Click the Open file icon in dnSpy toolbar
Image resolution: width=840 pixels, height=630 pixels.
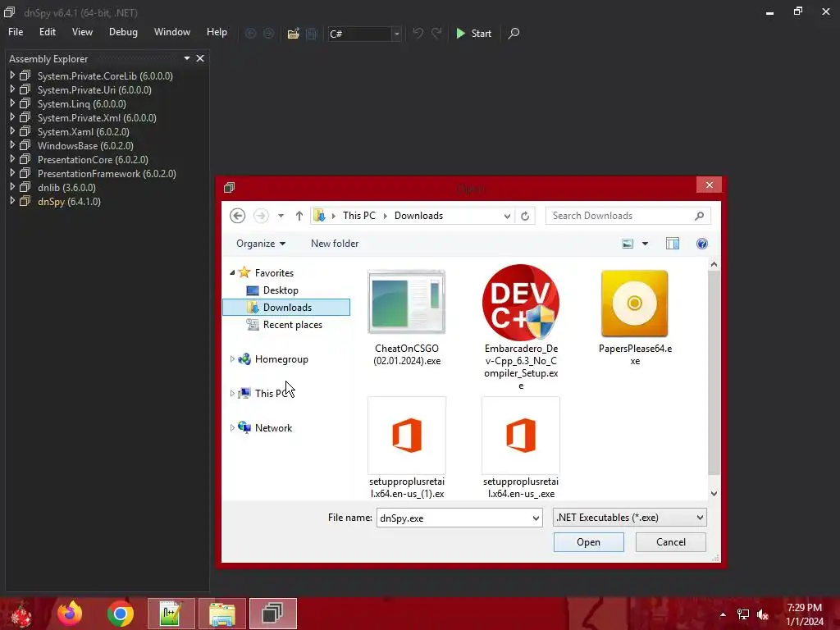pyautogui.click(x=293, y=34)
